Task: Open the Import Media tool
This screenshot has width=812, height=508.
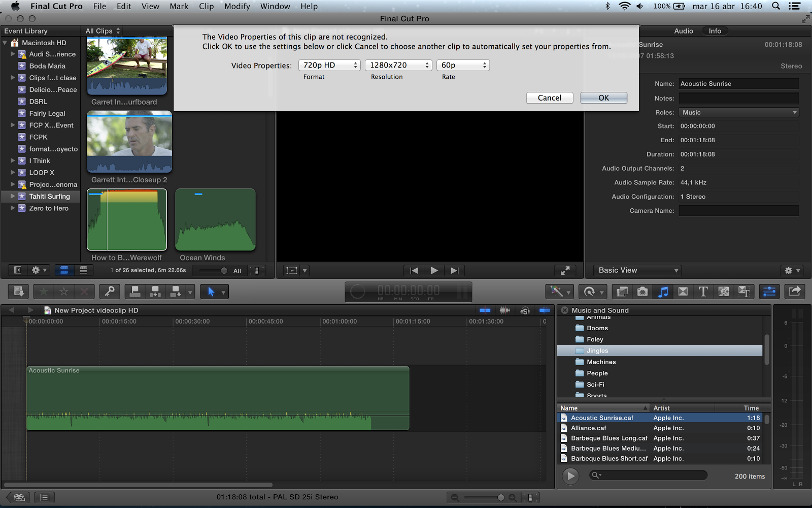Action: tap(18, 292)
